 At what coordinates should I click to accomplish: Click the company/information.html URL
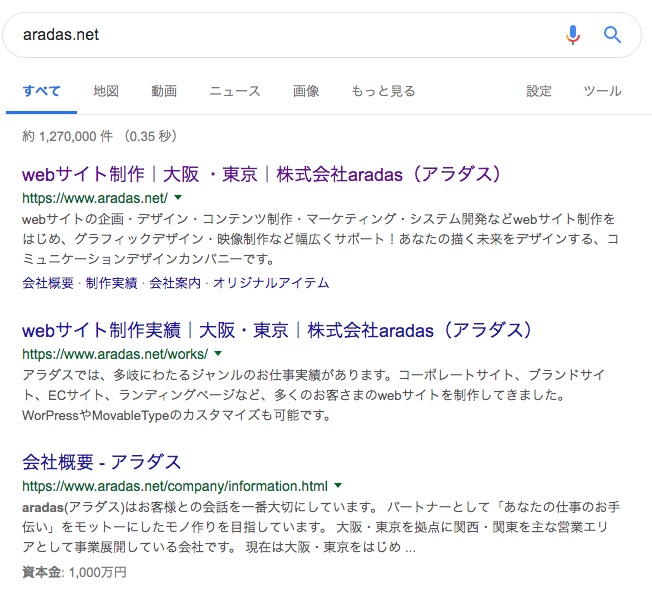coord(175,486)
